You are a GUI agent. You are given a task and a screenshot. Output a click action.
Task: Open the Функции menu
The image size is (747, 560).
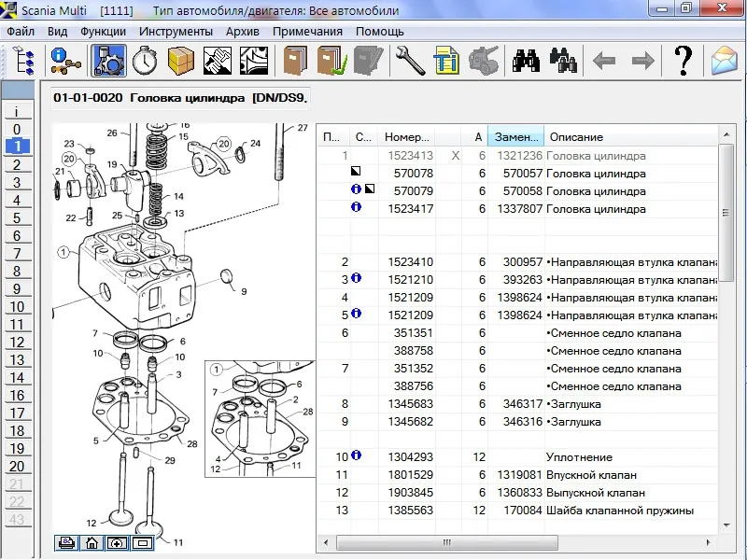(x=103, y=32)
